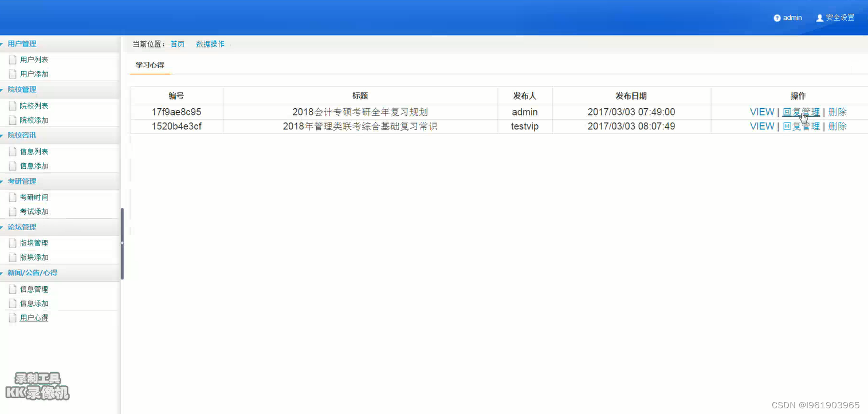
Task: Click the page icon beside 版块添加
Action: (13, 257)
